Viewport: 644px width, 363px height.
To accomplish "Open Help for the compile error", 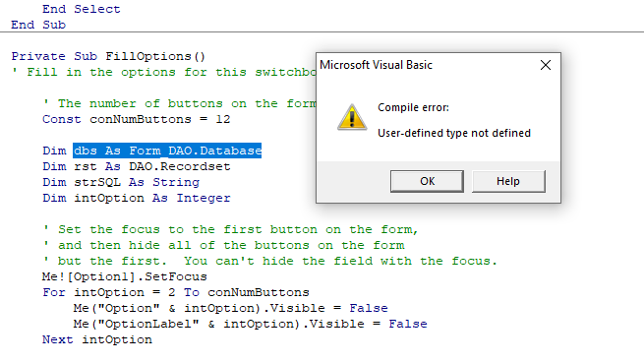I will [508, 181].
